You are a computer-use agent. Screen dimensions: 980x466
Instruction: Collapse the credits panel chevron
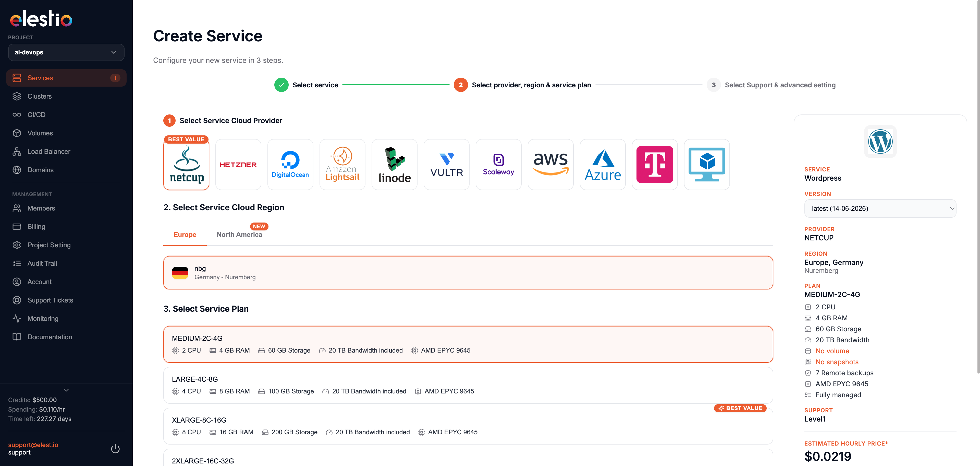66,390
